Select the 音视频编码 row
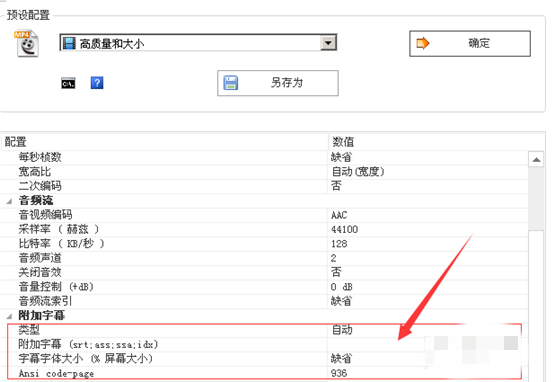 click(x=264, y=215)
